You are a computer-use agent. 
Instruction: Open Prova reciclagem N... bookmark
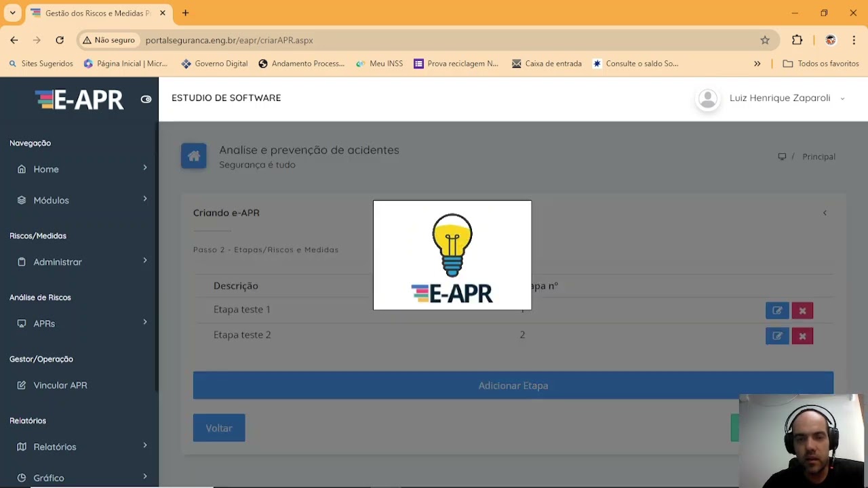(x=456, y=64)
